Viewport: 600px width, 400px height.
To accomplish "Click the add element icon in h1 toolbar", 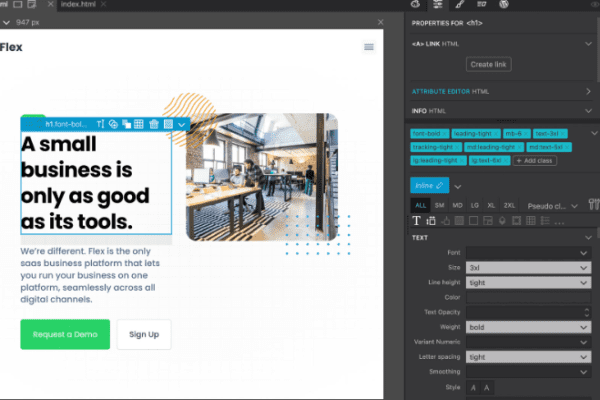I will click(x=113, y=124).
